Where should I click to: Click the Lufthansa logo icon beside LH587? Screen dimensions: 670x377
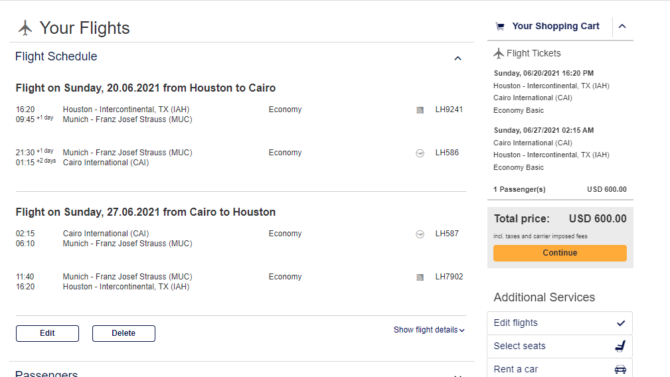point(420,234)
